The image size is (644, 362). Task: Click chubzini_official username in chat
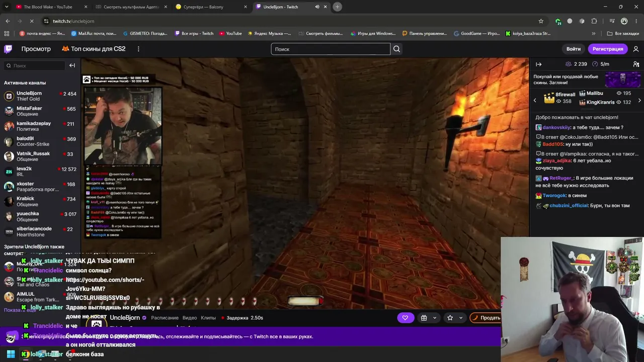[569, 206]
